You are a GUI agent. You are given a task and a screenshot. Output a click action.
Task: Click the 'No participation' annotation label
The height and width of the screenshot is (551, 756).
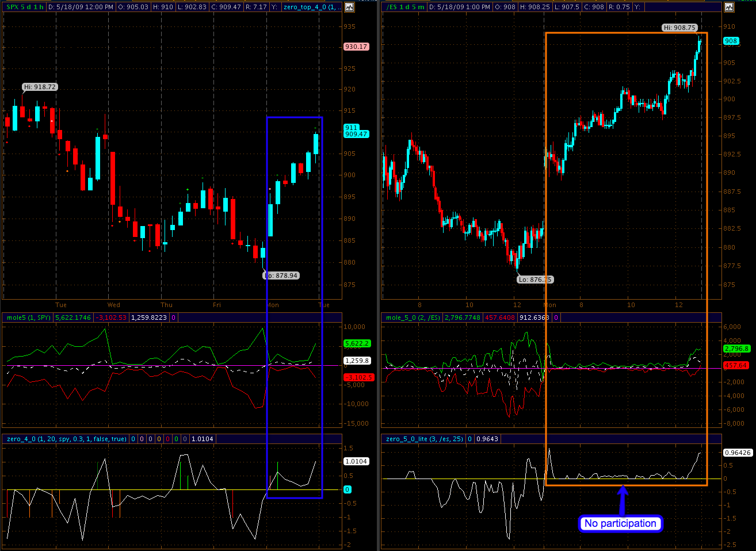coord(620,523)
